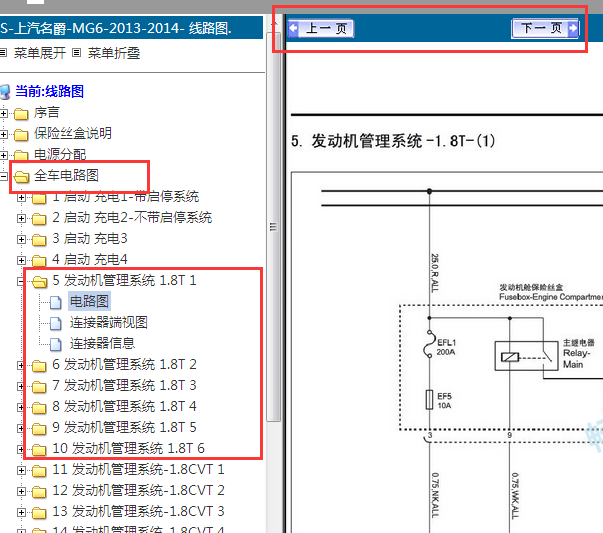603x533 pixels.
Task: Click the 菜单折叠 list icon
Action: coord(77,53)
